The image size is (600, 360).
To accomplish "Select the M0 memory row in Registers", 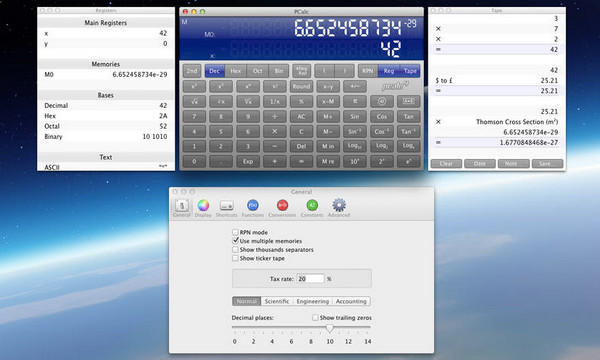I will [106, 75].
